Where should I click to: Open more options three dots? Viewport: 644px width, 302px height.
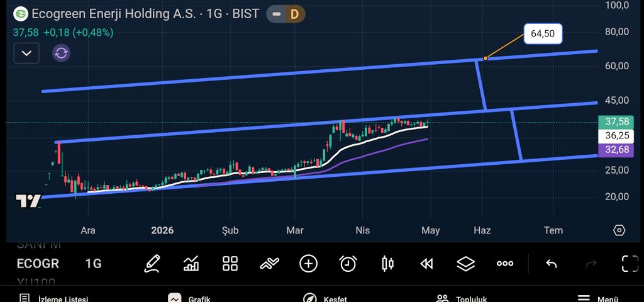[505, 264]
